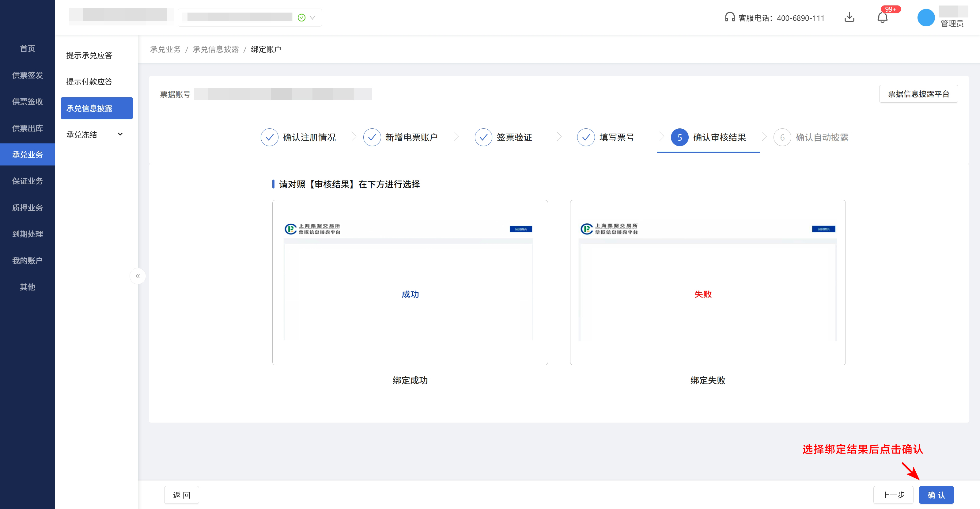Open the account selector dropdown arrow
The image size is (980, 509).
coord(312,17)
